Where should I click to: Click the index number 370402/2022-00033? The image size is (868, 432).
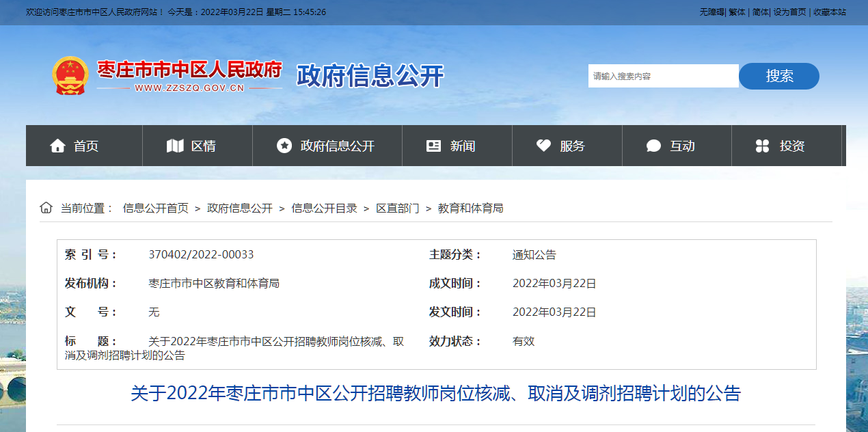pos(201,254)
